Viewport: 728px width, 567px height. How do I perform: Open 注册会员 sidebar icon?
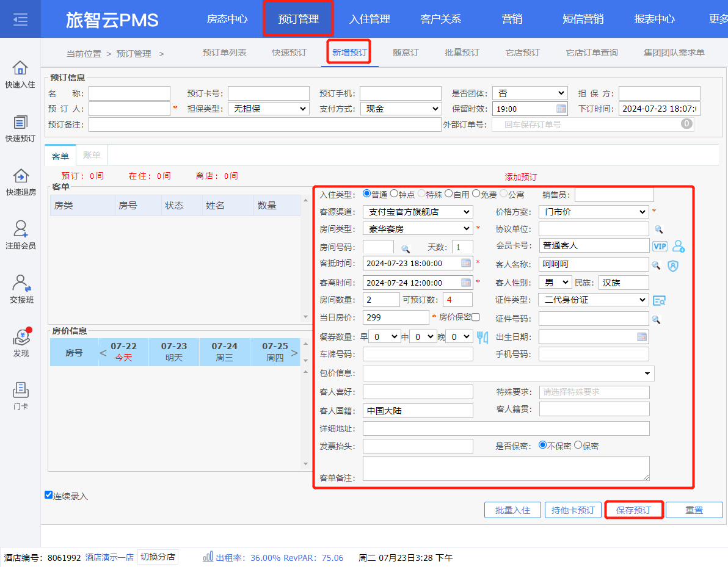pyautogui.click(x=20, y=229)
